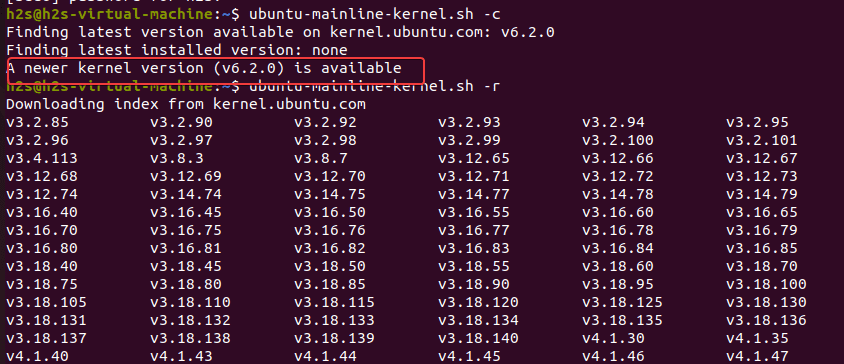Viewport: 844px width, 364px height.
Task: Select v3.18.140 in the list
Action: pos(479,339)
